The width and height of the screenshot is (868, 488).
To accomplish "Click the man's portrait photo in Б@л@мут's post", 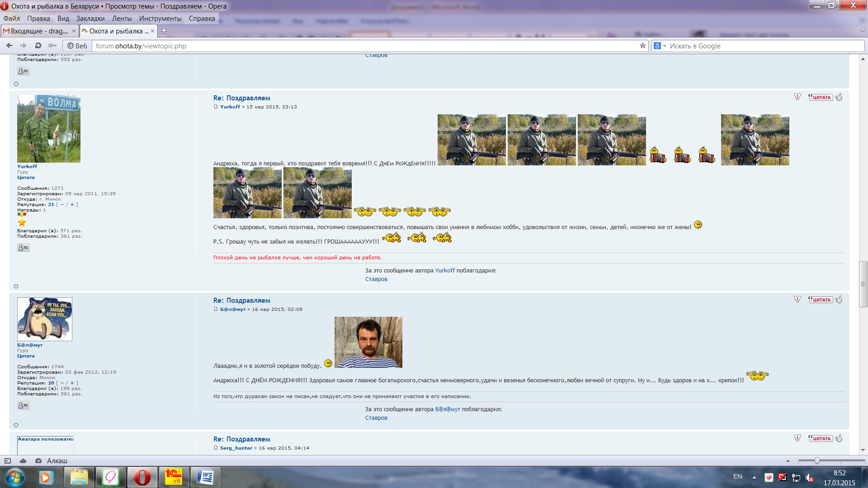I will pyautogui.click(x=368, y=342).
